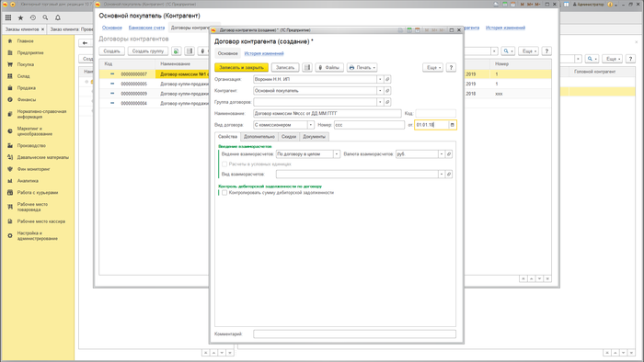
Task: Open Настройка и администрирование section
Action: 37,236
